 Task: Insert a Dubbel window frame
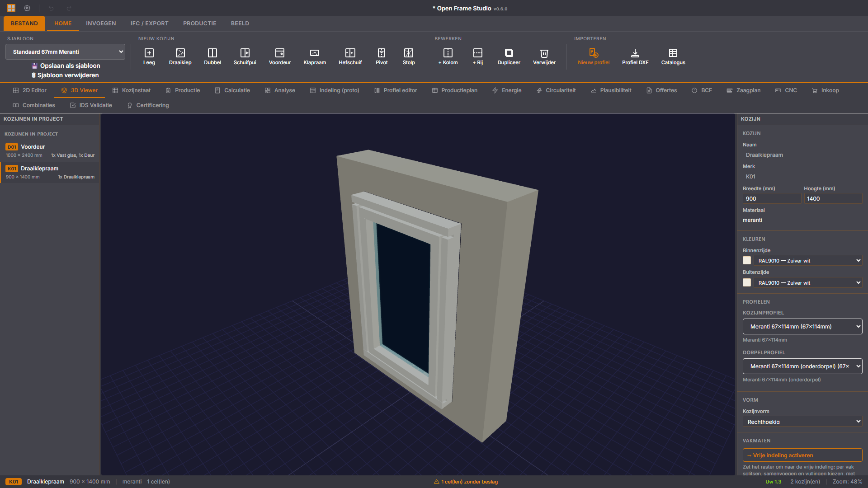[x=212, y=57]
